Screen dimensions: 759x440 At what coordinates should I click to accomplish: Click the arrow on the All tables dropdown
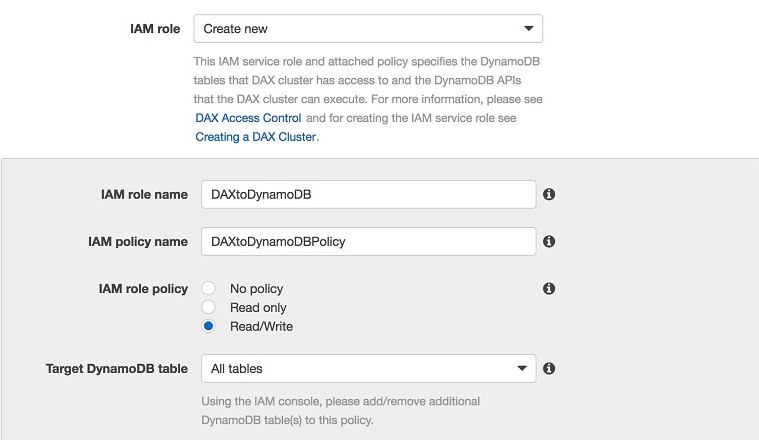521,369
